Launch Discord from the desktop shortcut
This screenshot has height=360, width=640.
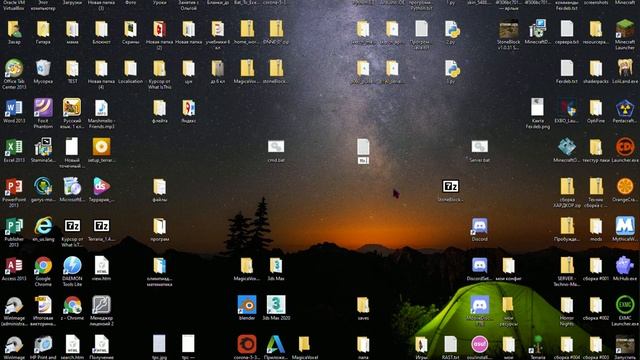pyautogui.click(x=480, y=227)
